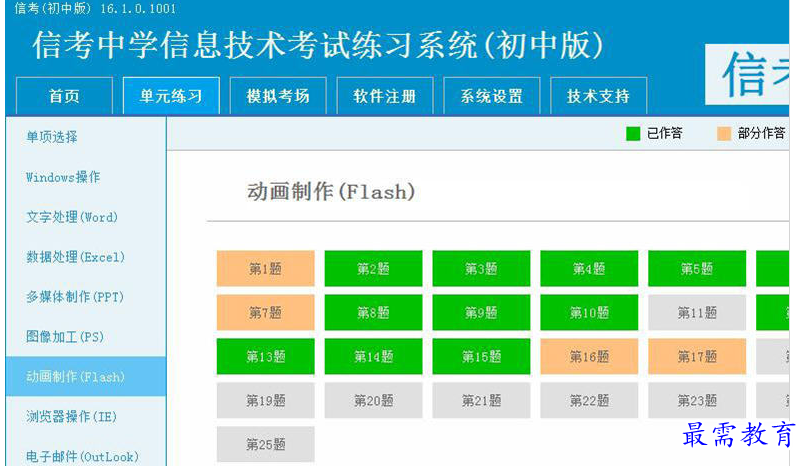Open the 模拟考场 tab

(x=278, y=96)
